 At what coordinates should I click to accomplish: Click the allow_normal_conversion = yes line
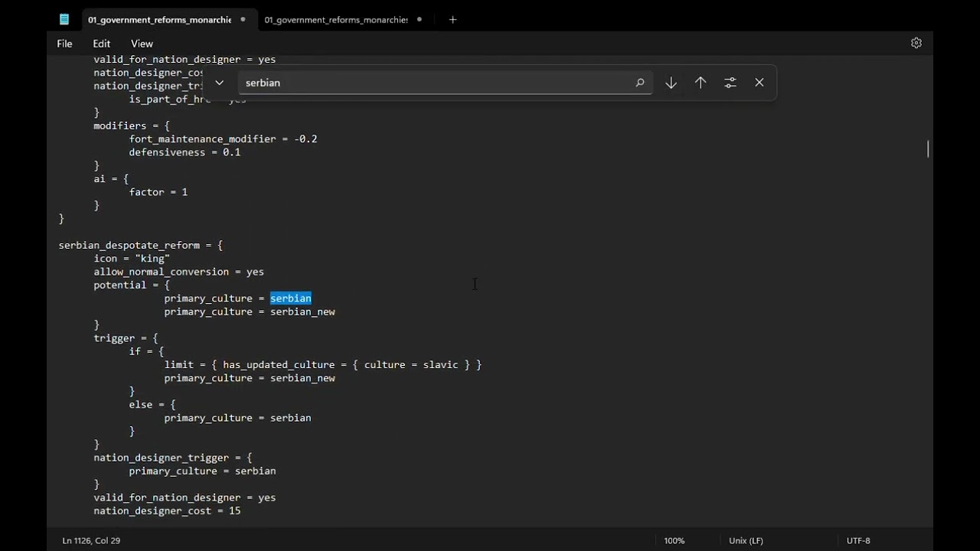(x=178, y=272)
